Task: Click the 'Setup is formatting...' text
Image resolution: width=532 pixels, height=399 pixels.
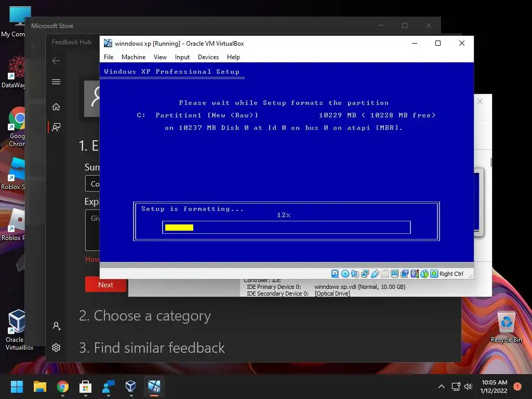Action: click(192, 209)
